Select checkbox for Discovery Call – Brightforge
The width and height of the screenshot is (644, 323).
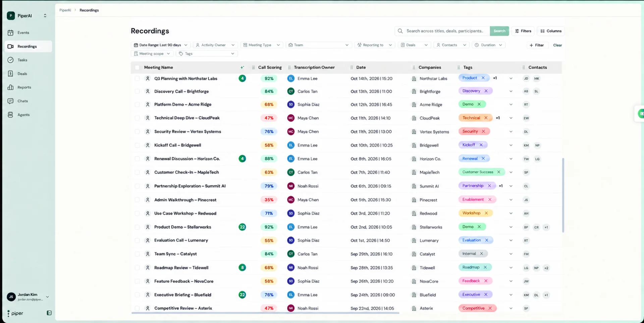coord(137,91)
